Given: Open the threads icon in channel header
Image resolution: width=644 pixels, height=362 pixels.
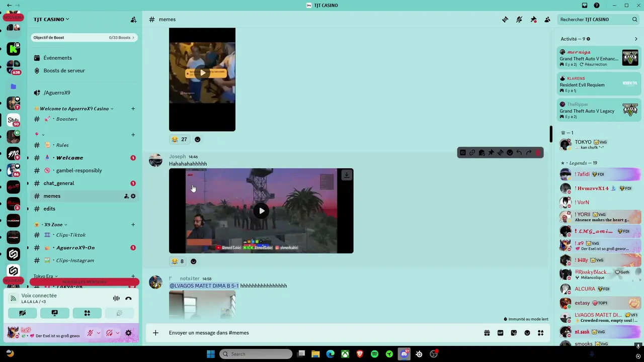Looking at the screenshot, I should point(505,20).
